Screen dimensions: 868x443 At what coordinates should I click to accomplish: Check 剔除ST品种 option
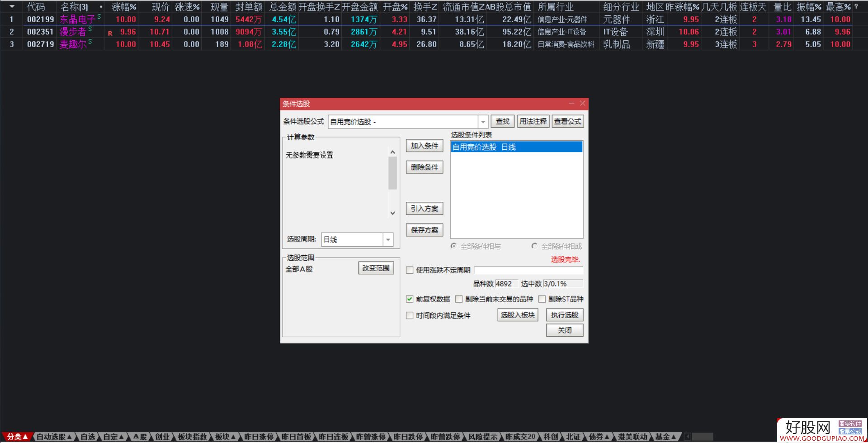click(542, 299)
